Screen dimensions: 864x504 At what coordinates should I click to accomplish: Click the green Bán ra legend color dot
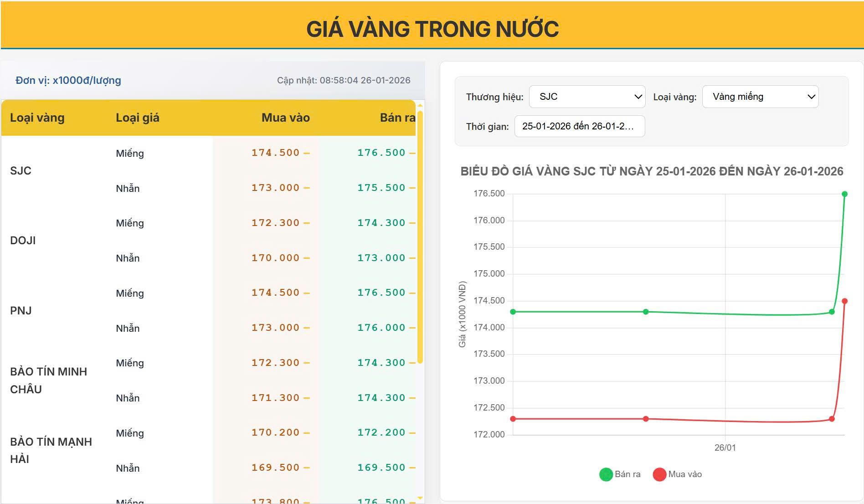click(606, 474)
